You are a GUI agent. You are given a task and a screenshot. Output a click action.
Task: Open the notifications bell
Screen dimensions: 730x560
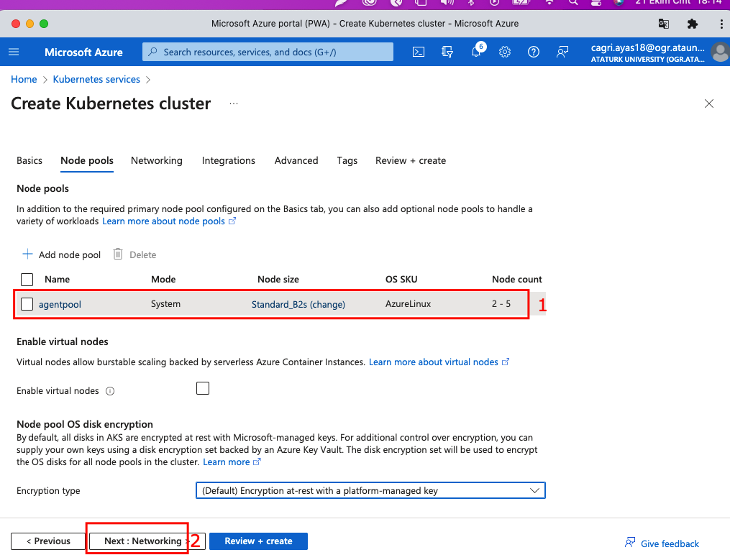[x=476, y=52]
